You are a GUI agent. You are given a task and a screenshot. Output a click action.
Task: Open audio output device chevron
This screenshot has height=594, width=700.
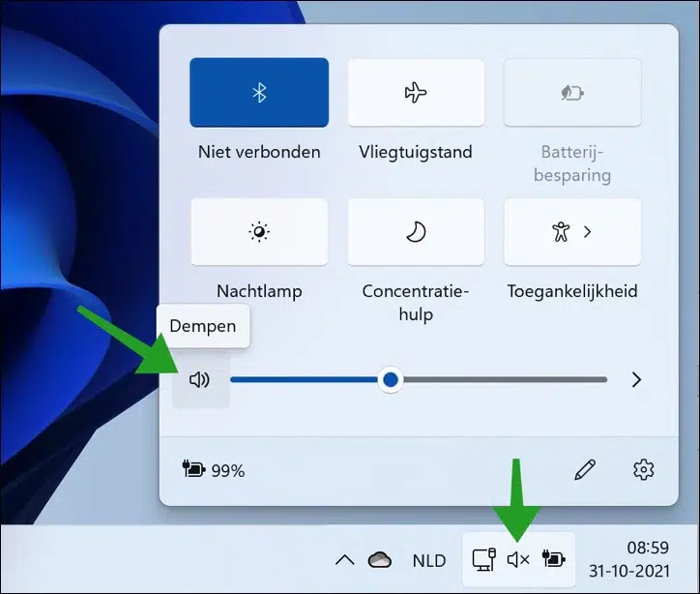[636, 379]
